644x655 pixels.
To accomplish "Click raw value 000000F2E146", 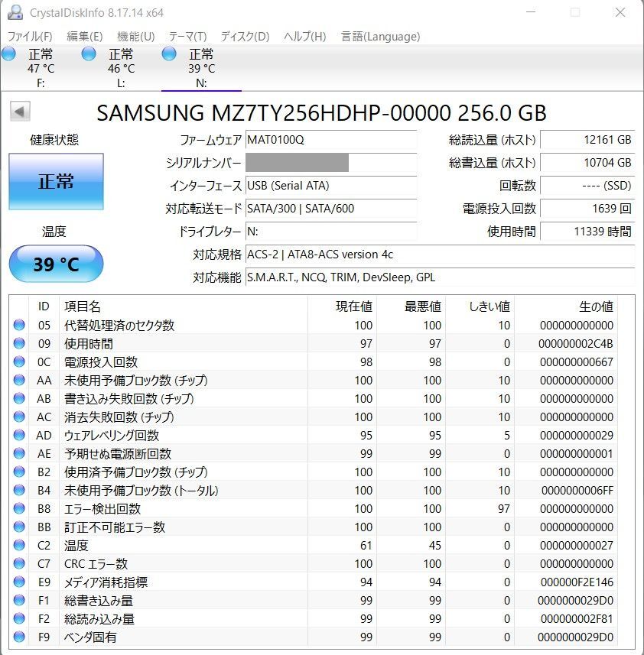I will (x=577, y=582).
